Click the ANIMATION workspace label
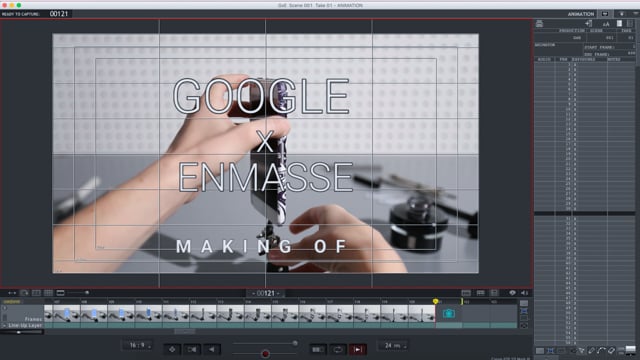Screen dimensions: 640x360 click(x=581, y=14)
